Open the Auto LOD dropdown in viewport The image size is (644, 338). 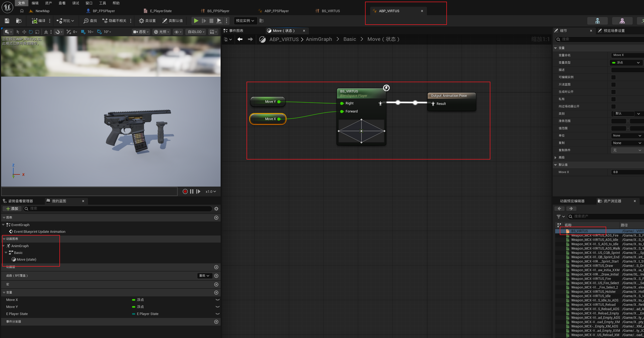point(196,32)
